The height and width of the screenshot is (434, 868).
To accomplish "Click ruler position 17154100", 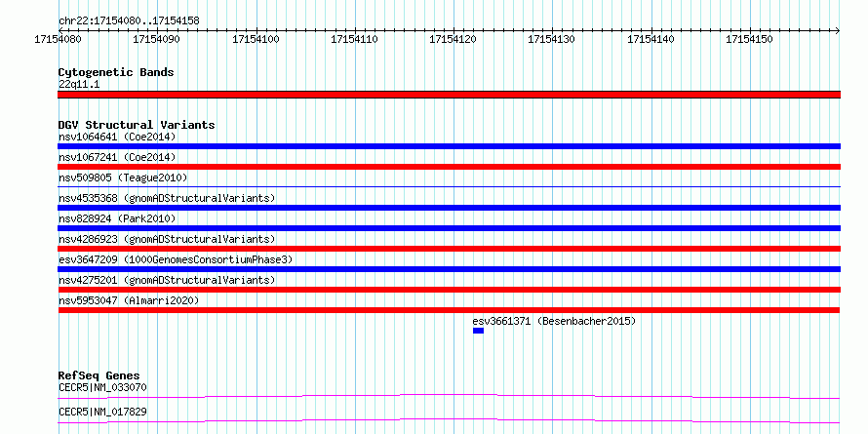I will point(256,39).
